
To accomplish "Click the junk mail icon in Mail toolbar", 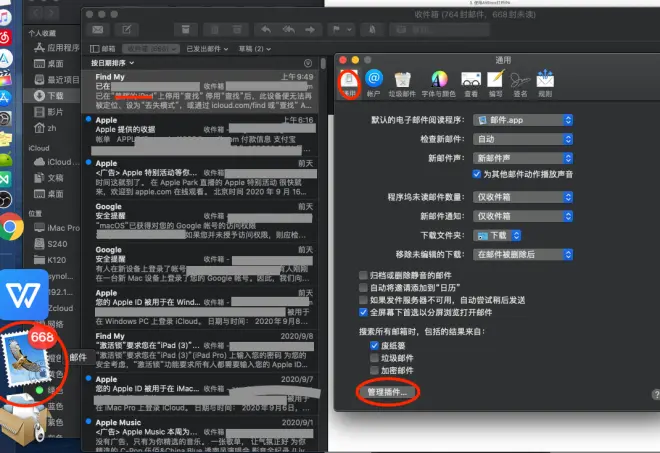I will [237, 29].
